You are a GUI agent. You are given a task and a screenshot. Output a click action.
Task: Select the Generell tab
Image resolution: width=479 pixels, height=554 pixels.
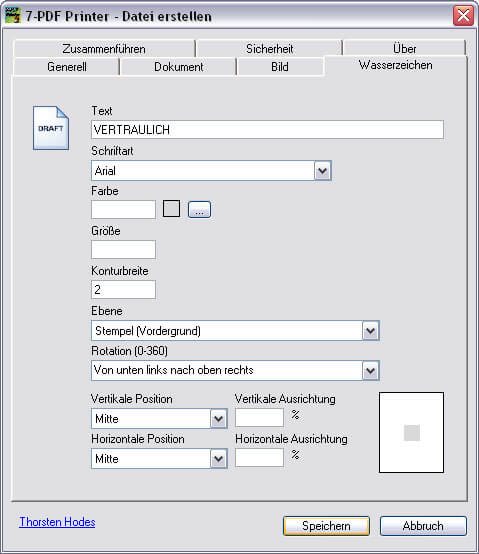coord(66,67)
